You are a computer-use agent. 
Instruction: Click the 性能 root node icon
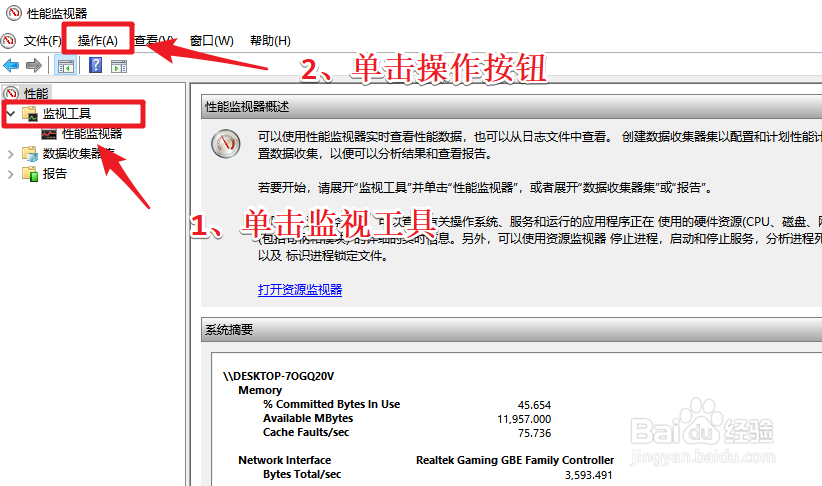tap(11, 93)
